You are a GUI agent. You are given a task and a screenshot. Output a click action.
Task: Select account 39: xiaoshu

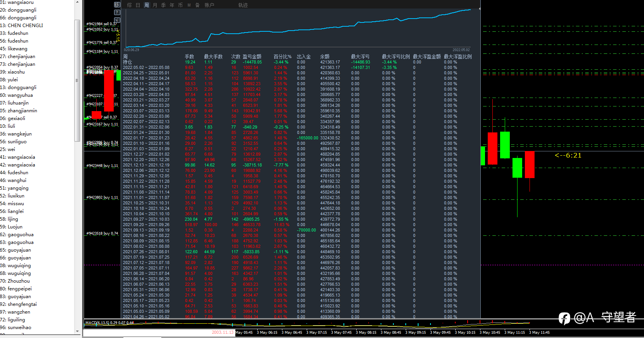coord(12,72)
